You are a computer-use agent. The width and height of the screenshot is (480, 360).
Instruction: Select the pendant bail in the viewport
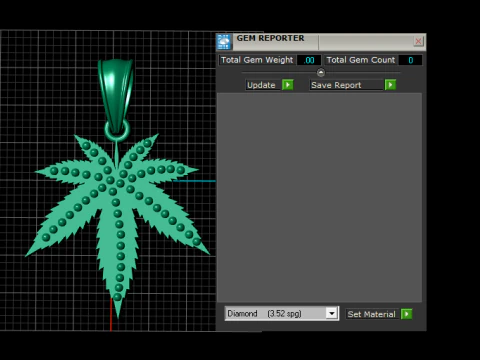pyautogui.click(x=116, y=93)
